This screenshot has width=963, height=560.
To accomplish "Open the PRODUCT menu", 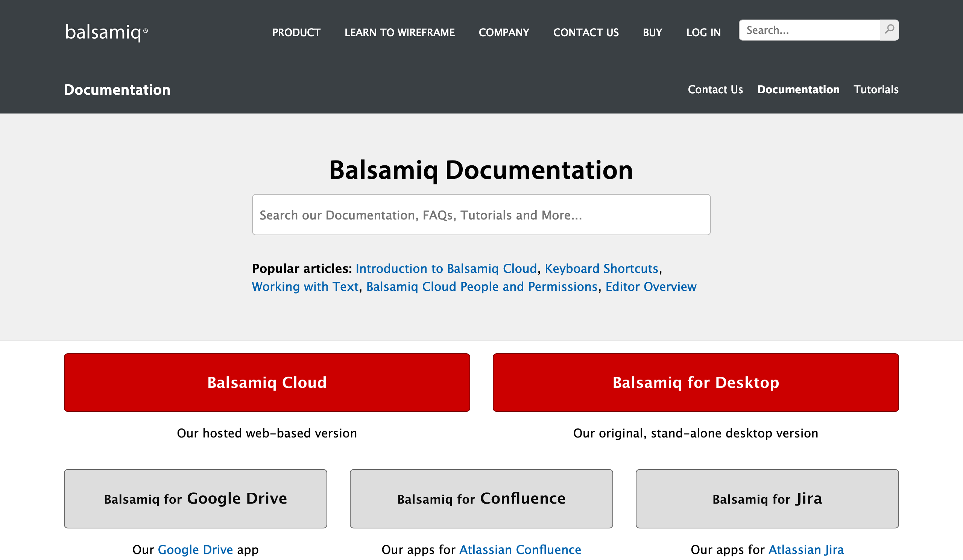I will [296, 32].
